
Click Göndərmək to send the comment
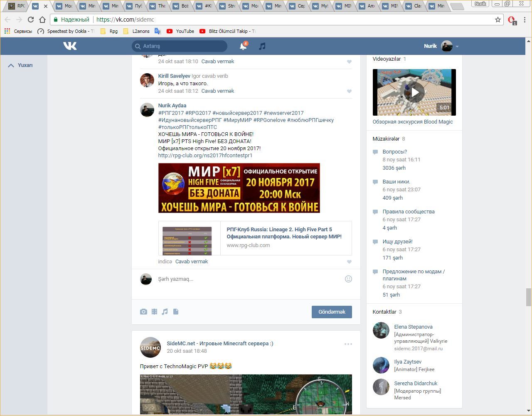click(332, 312)
